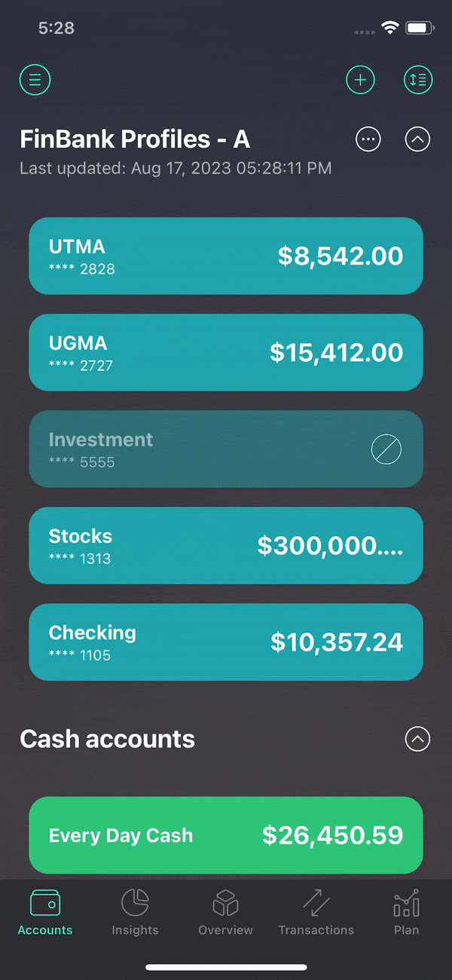
Task: Select the Stocks account card
Action: pos(226,546)
